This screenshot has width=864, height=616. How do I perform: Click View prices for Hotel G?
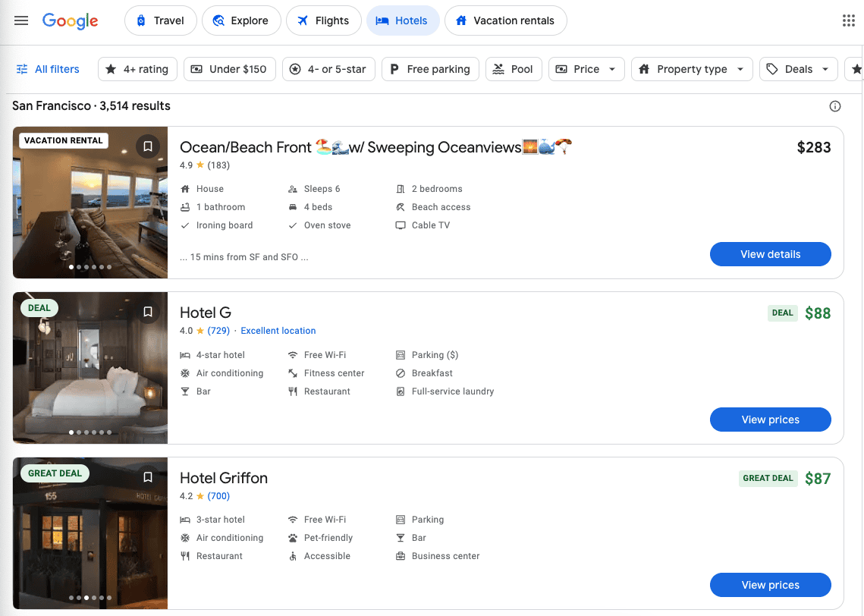[x=770, y=420]
